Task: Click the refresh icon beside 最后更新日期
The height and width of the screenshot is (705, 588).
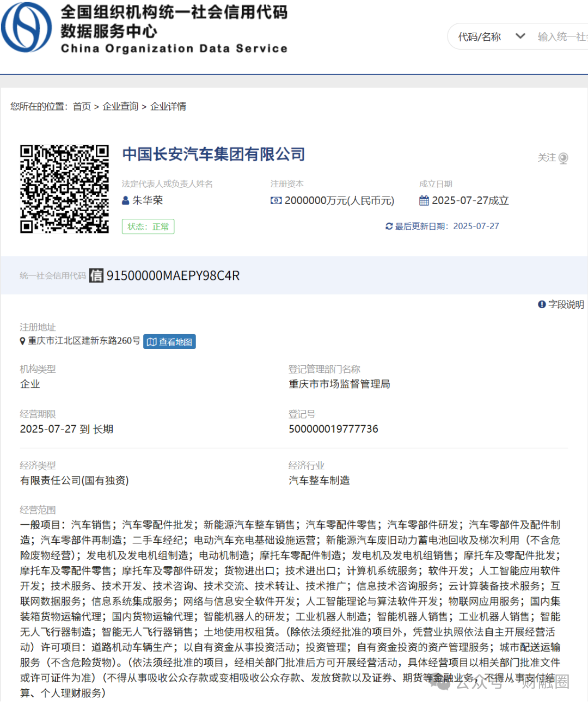Action: pyautogui.click(x=389, y=226)
